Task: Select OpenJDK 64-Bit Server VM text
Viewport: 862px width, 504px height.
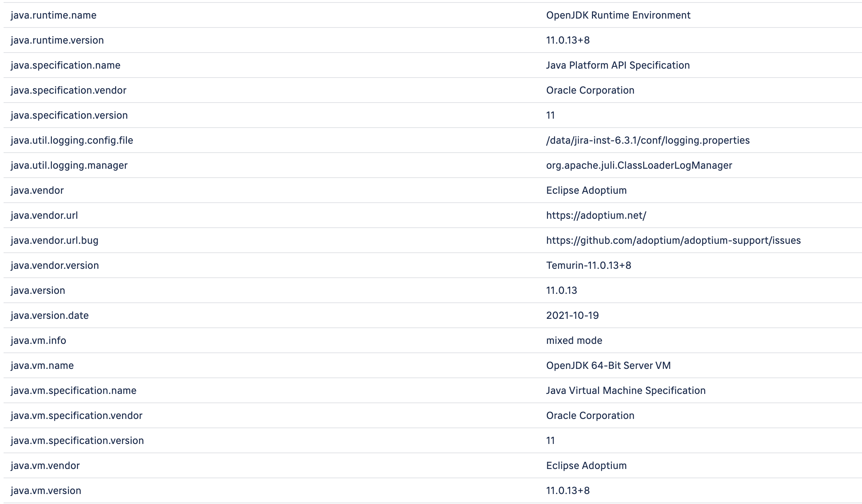Action: coord(608,366)
